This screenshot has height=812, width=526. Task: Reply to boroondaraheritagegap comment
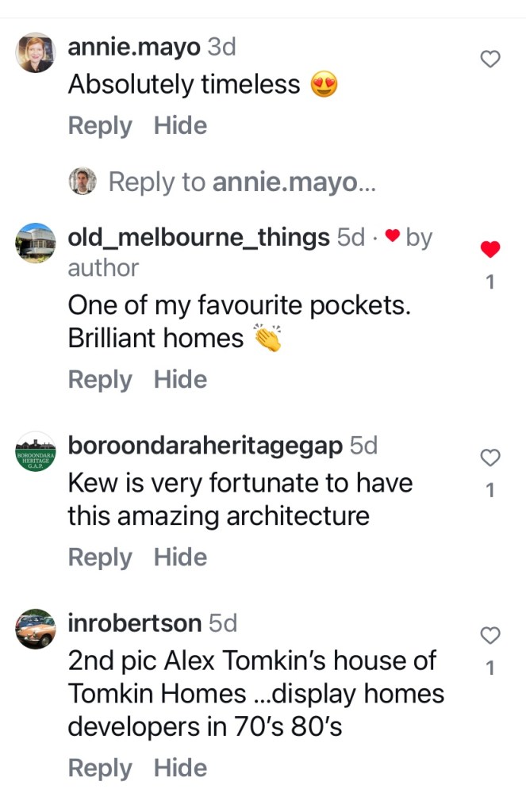click(100, 557)
